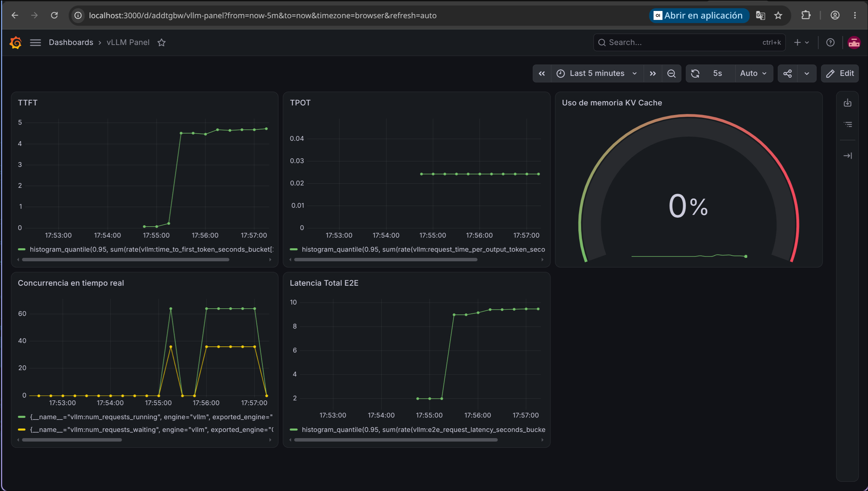Open the plus New menu
Screen dimensions: 868x491
point(801,43)
